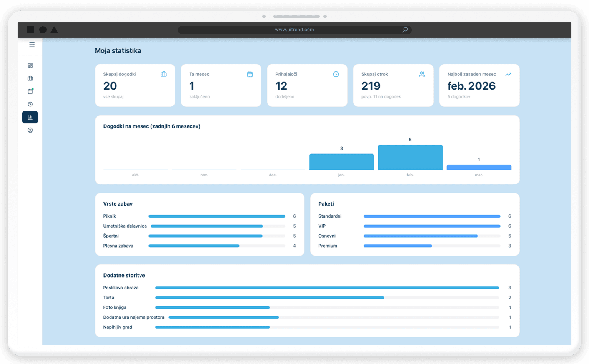Open the Ta mesec stat card
This screenshot has width=589, height=364.
(221, 85)
